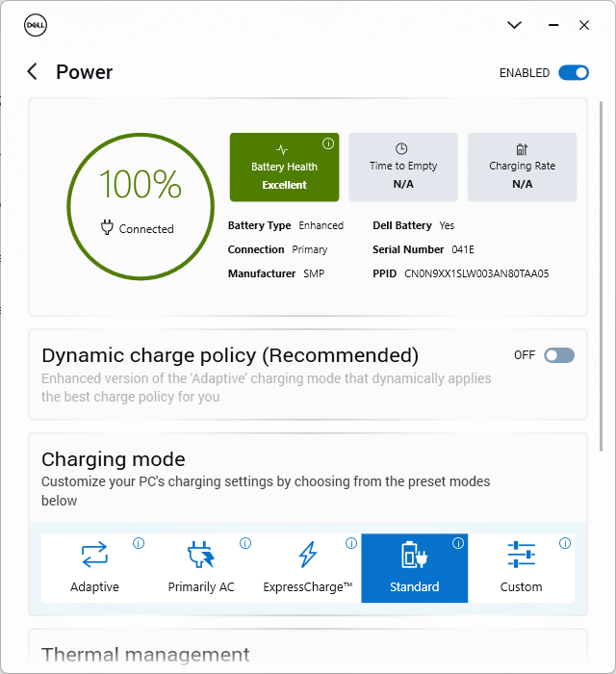Open the Adaptive mode info icon
This screenshot has width=616, height=674.
click(138, 543)
